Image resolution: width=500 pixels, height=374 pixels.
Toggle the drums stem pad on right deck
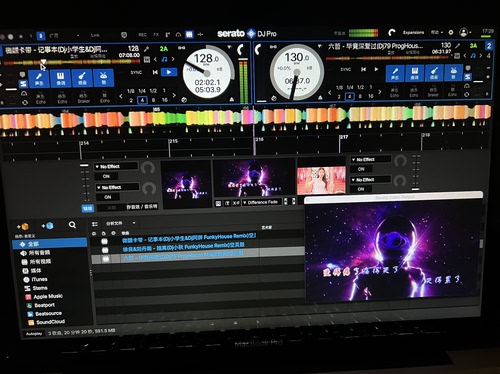pyautogui.click(x=454, y=73)
